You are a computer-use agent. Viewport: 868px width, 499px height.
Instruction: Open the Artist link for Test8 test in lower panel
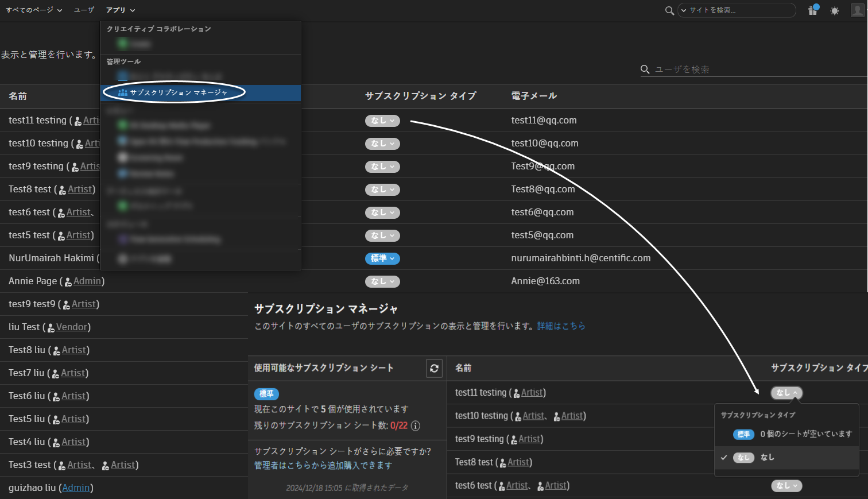pos(518,462)
